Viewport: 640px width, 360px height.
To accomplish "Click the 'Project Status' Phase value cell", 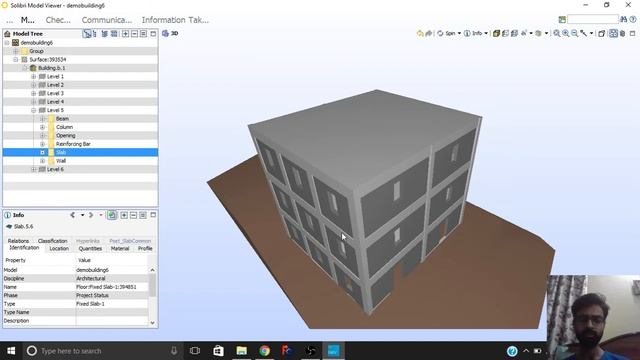I will [112, 296].
